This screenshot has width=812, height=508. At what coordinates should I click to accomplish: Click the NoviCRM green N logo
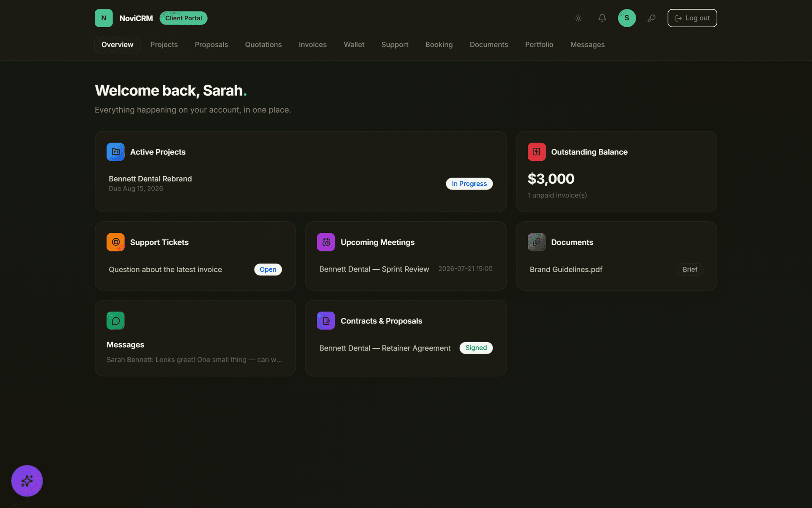click(x=104, y=18)
